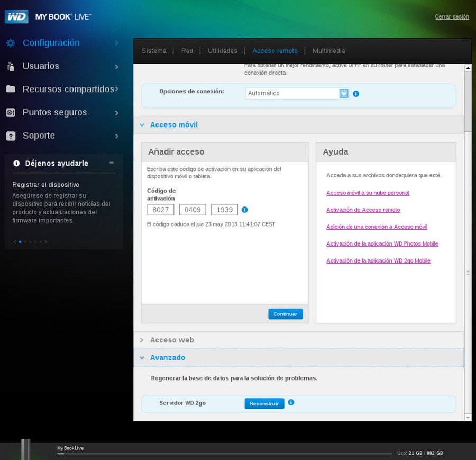Click info icon next to Automático dropdown
The height and width of the screenshot is (460, 476).
point(356,94)
